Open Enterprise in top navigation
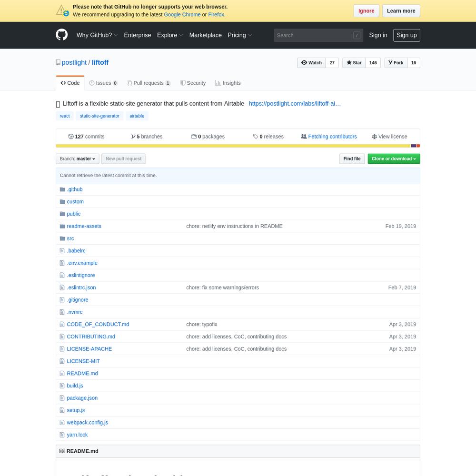Viewport: 476px width, 476px height. click(x=138, y=35)
